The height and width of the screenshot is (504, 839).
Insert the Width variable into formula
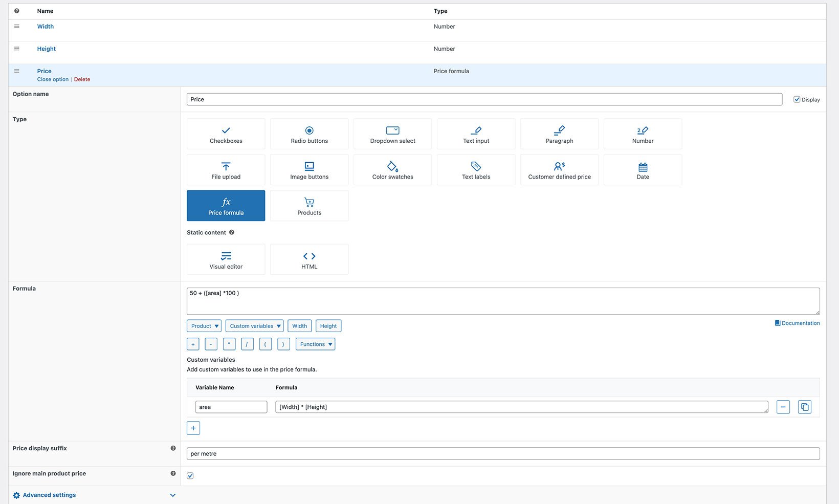point(299,326)
